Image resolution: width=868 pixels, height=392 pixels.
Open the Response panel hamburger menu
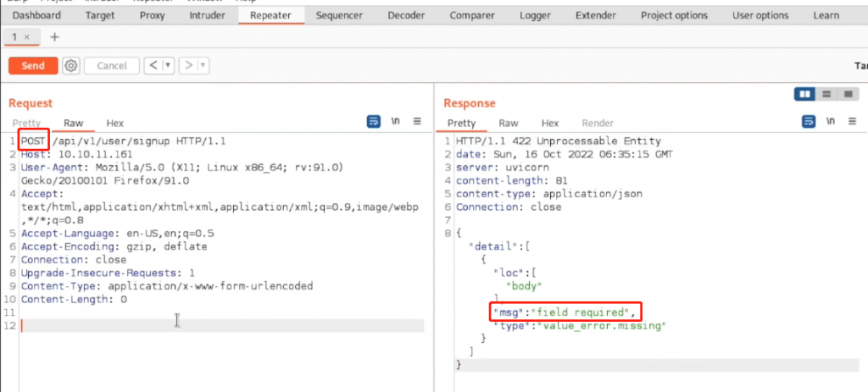[x=852, y=121]
